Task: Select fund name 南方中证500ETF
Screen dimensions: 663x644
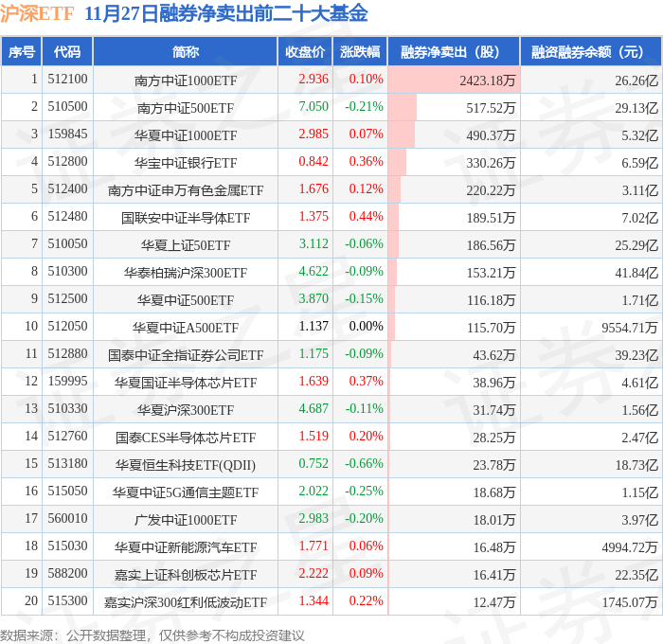Action: pos(186,107)
